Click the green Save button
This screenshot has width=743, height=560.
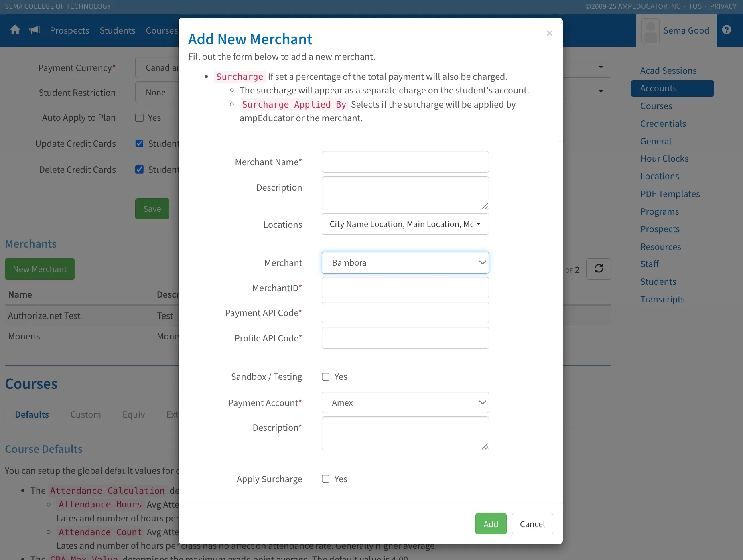pyautogui.click(x=152, y=209)
